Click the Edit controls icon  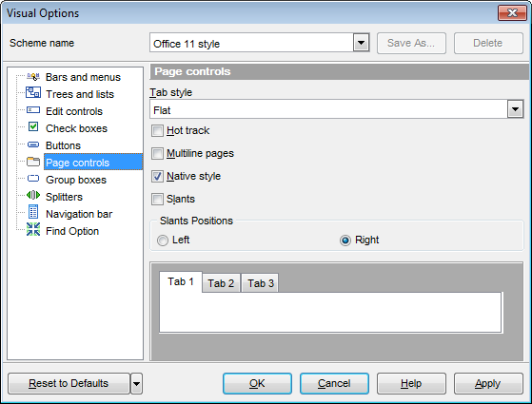pos(33,110)
